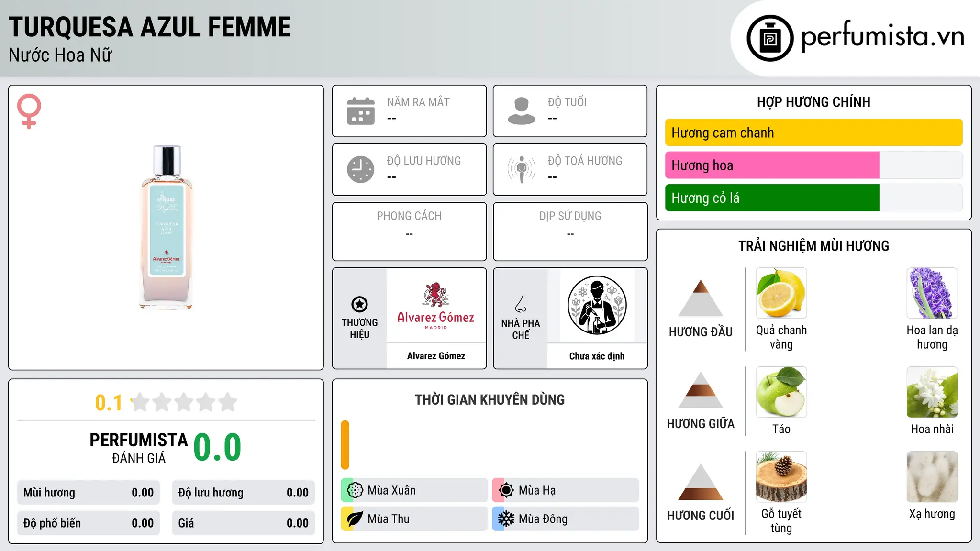Click the TURQUESA AZUL FEMME title
Viewport: 980px width, 551px height.
(150, 27)
